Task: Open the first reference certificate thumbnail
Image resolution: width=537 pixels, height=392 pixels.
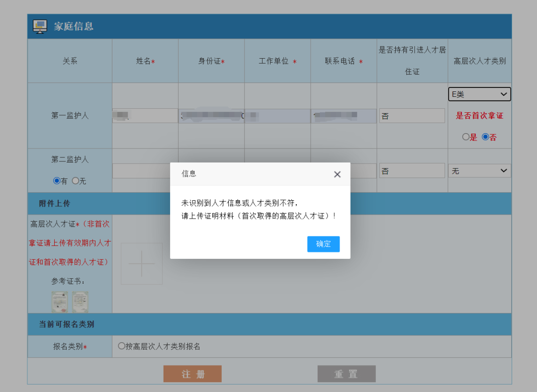Action: coord(60,302)
